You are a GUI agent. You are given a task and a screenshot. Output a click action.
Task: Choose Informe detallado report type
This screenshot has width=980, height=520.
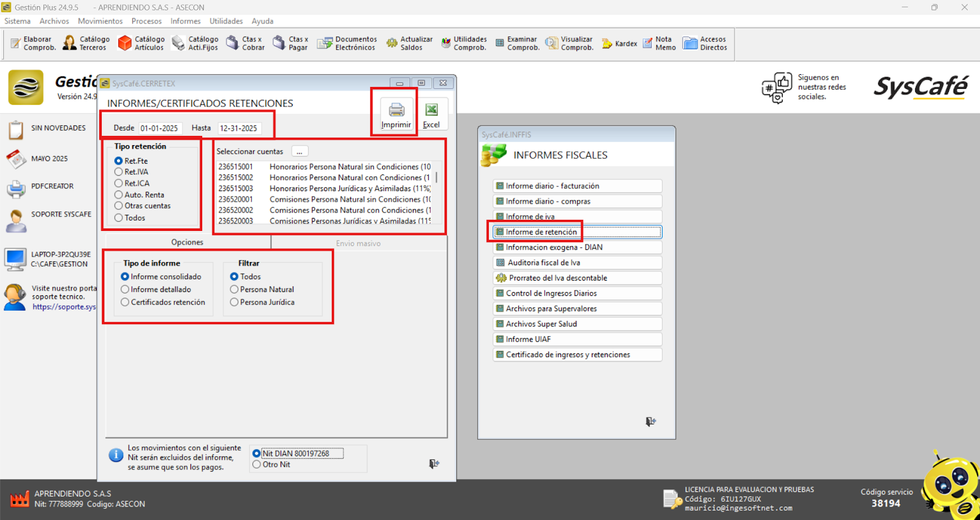(125, 290)
